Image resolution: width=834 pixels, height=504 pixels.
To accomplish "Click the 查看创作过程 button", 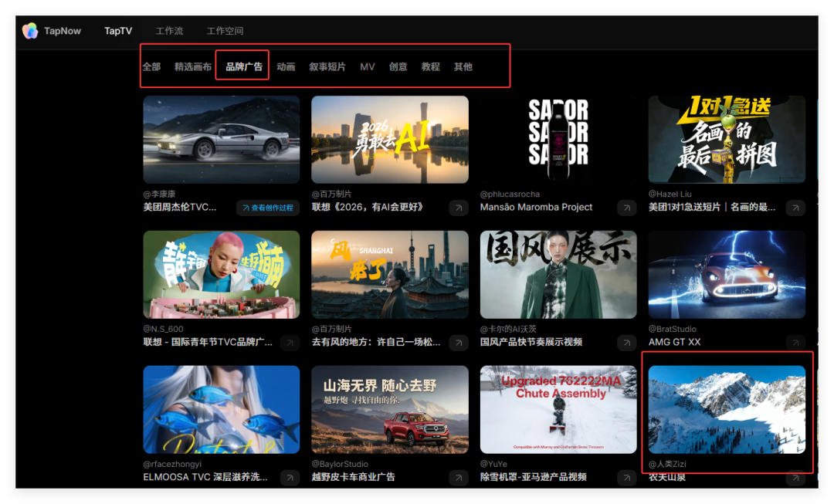I will tap(266, 208).
